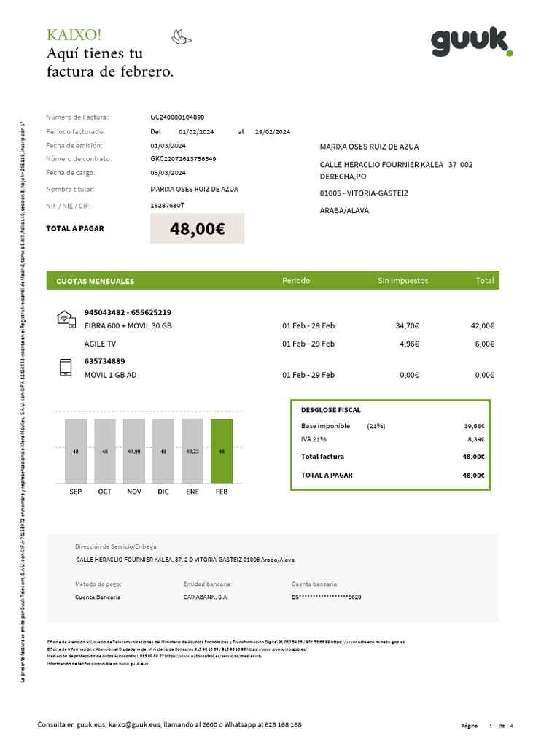This screenshot has height=747, width=560.
Task: Click the Total factura row
Action: 393,457
